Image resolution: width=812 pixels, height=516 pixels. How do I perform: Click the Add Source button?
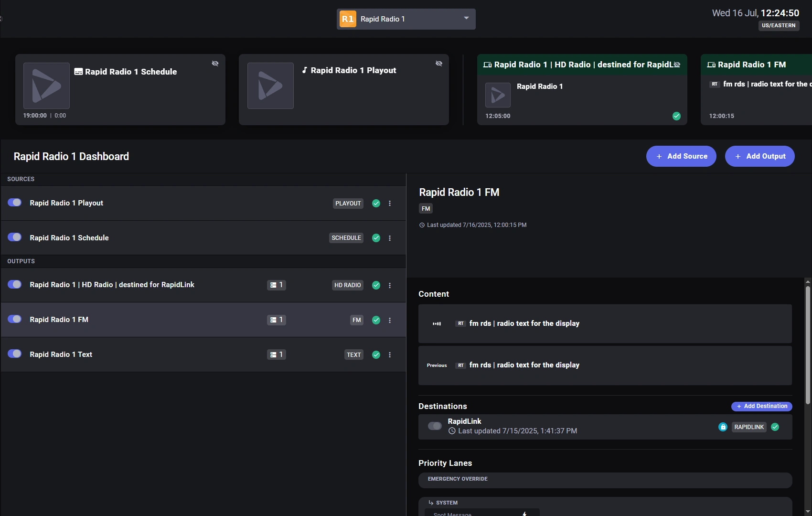pyautogui.click(x=681, y=156)
